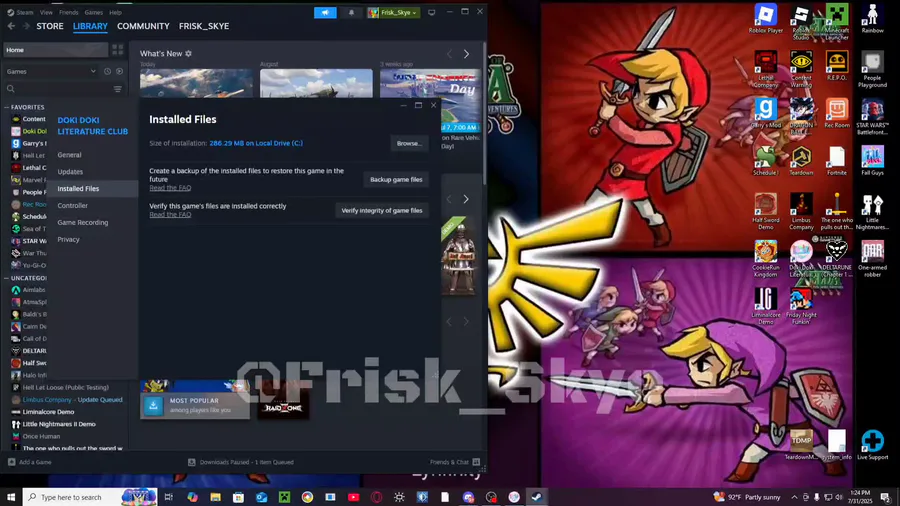Click the library search field
The width and height of the screenshot is (900, 506).
57,89
